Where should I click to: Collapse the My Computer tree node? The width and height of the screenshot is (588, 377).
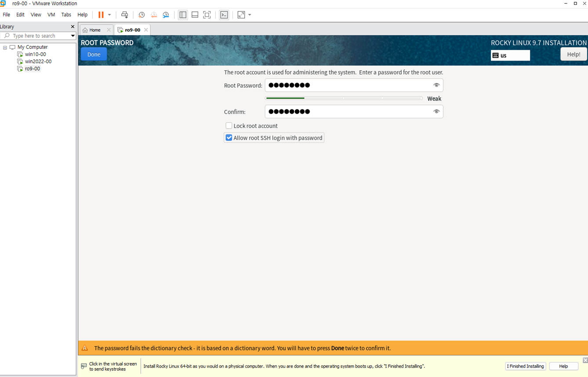click(x=5, y=47)
